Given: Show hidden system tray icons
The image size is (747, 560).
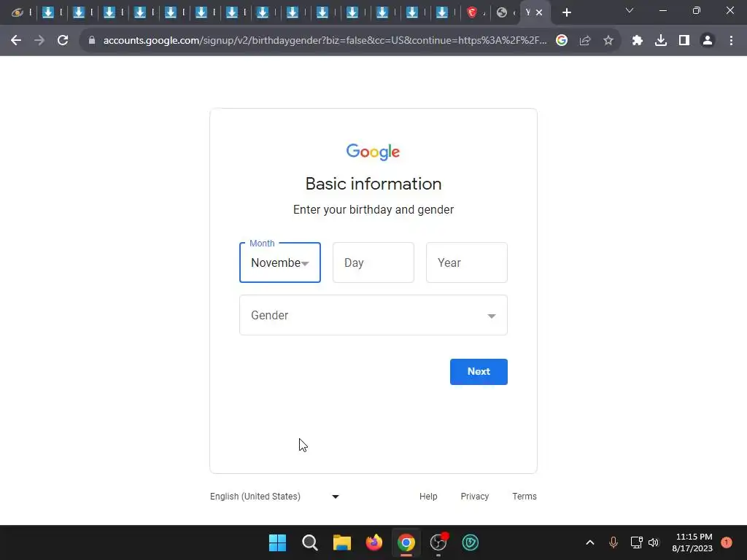Looking at the screenshot, I should (x=589, y=542).
